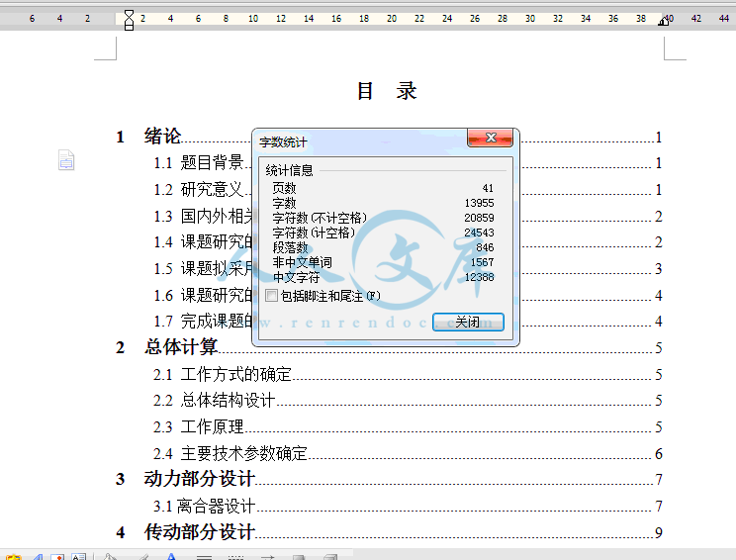736x560 pixels.
Task: Click the 字符数(计空格) value 24543
Action: [x=479, y=233]
